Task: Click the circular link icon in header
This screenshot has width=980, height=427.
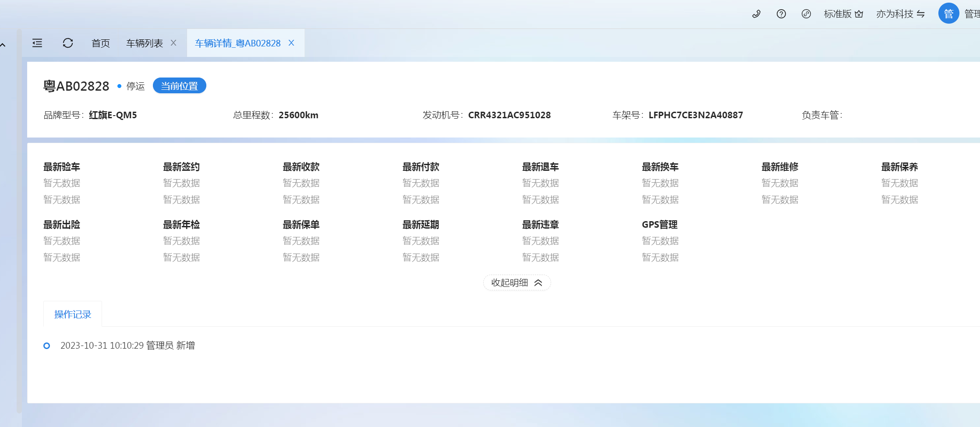Action: (x=806, y=14)
